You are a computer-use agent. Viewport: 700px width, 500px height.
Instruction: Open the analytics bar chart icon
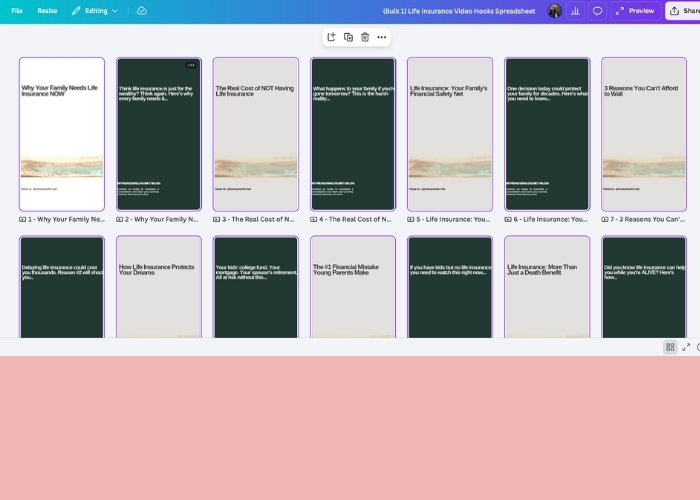575,11
